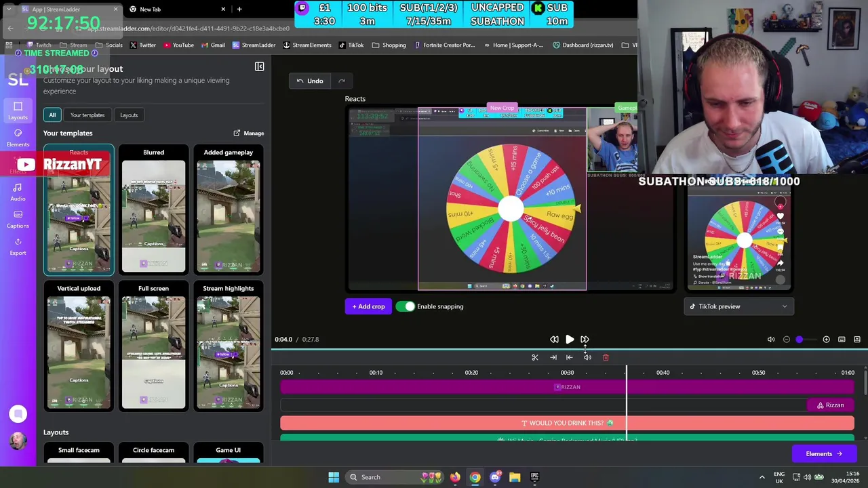Select the Your templates filter tab
The image size is (868, 488).
87,115
